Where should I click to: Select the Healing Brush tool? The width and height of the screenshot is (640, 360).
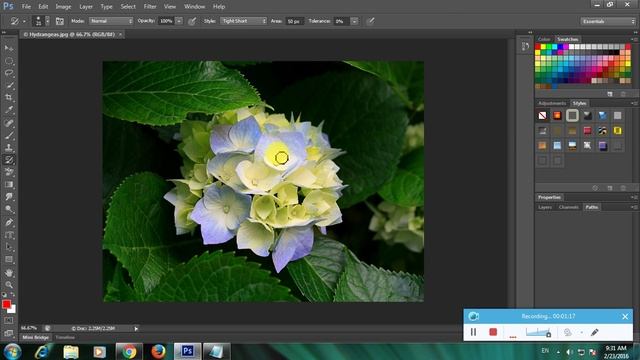[x=9, y=123]
